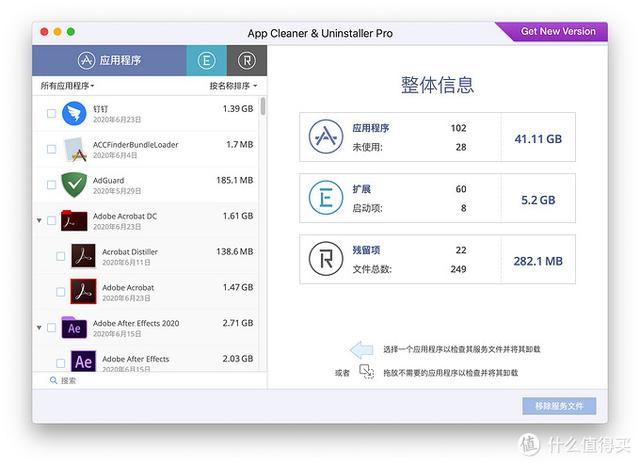Collapse the Adobe Acrobat DC group
640x466 pixels.
coord(39,220)
